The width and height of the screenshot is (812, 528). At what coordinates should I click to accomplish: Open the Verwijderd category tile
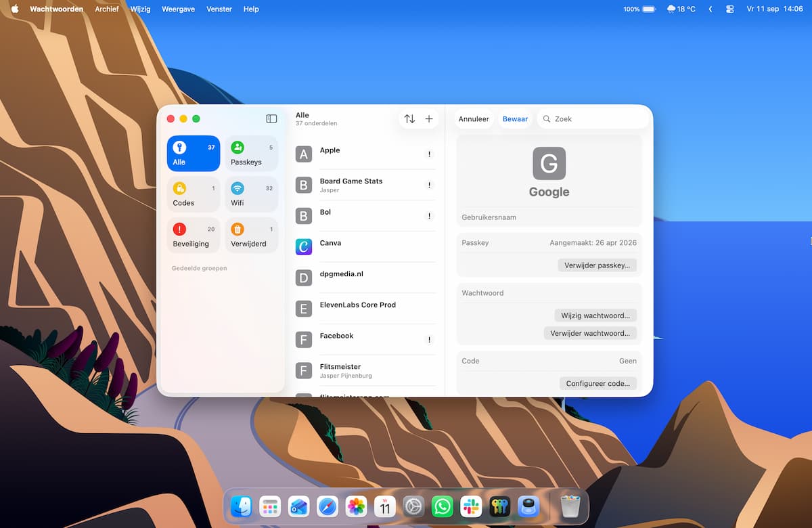click(251, 236)
